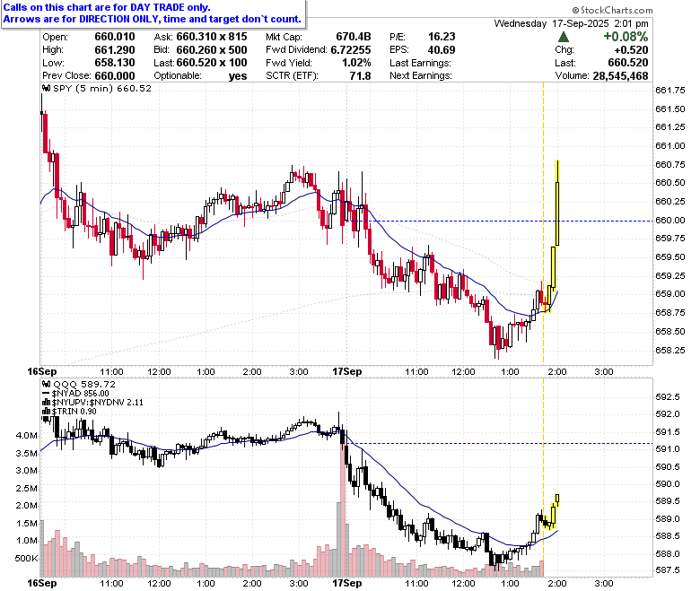Click the $TRIN 0.90 legend text
Image resolution: width=700 pixels, height=591 pixels.
[74, 412]
